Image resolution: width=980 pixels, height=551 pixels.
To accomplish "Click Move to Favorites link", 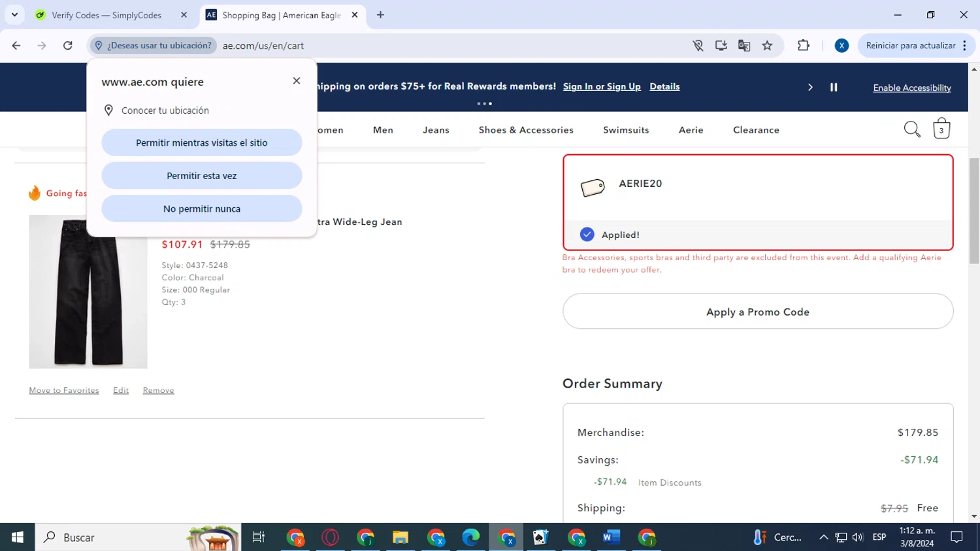I will [64, 390].
